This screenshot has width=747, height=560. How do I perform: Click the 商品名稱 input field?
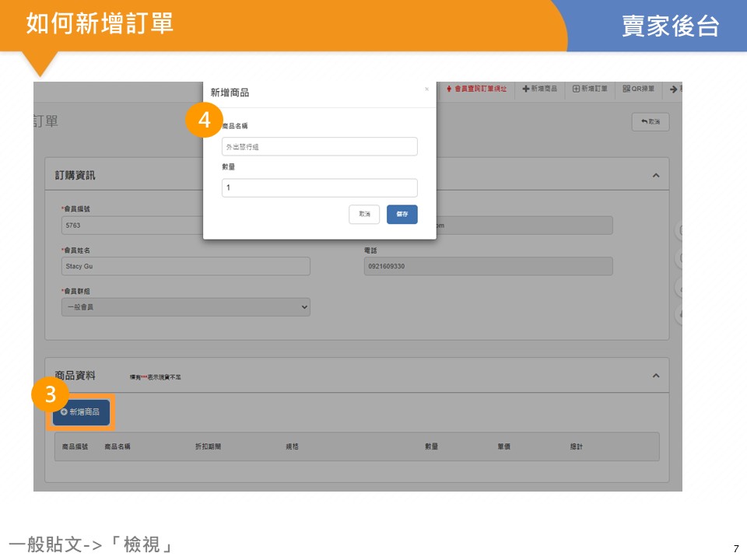(319, 146)
